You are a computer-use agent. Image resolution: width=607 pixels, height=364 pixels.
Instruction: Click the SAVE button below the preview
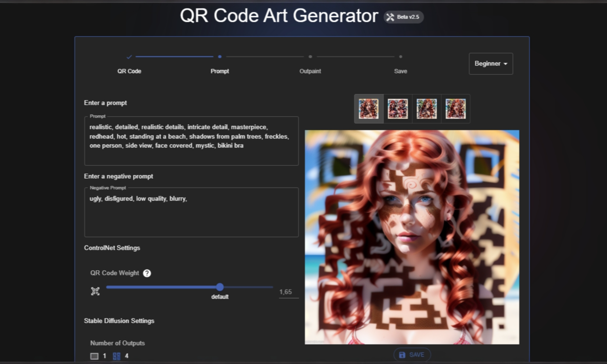pos(412,354)
